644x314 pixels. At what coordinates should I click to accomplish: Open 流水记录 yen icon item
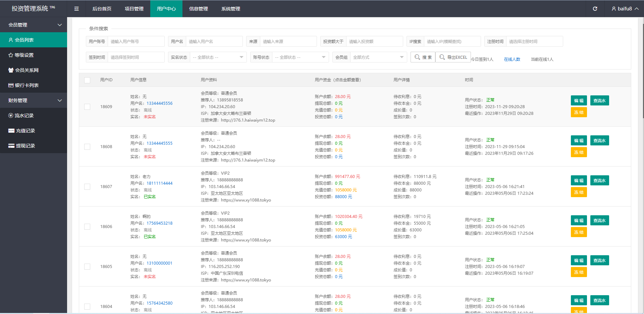coord(11,116)
